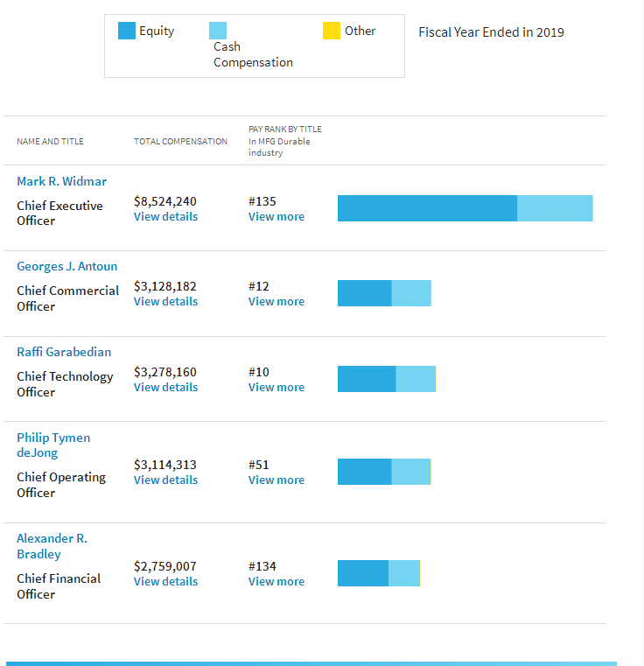
Task: Select Georges J. Antoun's cash bar segment
Action: click(x=411, y=293)
